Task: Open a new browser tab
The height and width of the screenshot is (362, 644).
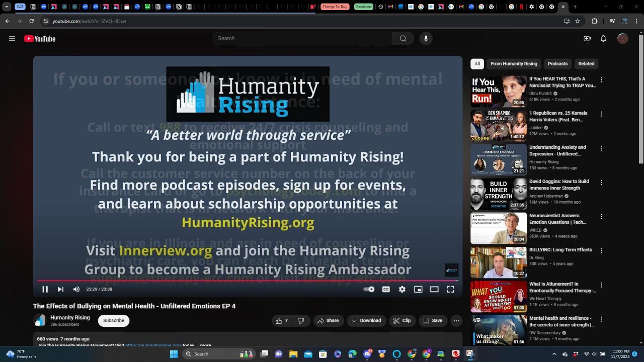Action: (x=575, y=7)
